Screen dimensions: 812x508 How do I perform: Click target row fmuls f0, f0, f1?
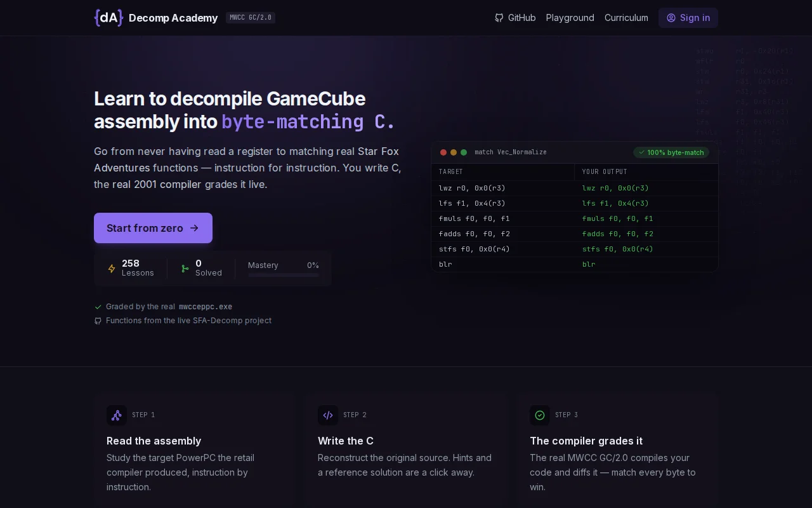[x=475, y=218]
